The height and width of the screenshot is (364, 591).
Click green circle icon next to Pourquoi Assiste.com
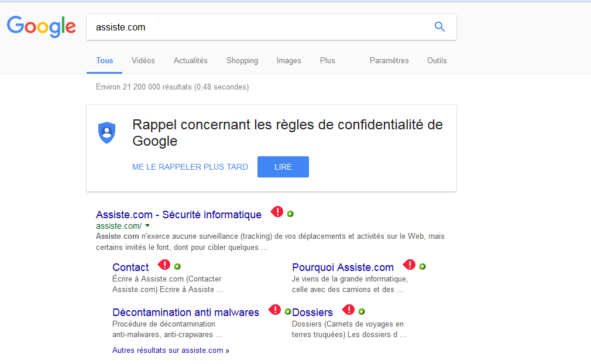pyautogui.click(x=422, y=266)
